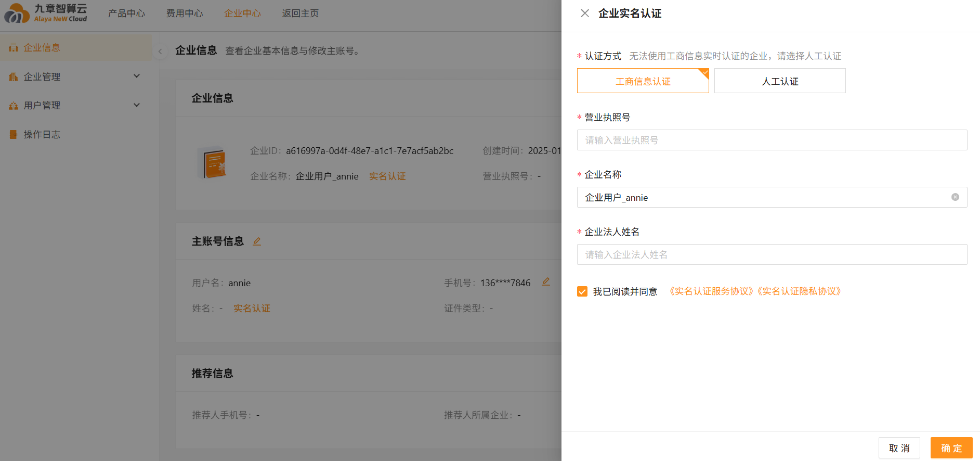Click the 九章智算云 logo
The image size is (980, 461).
tap(46, 14)
